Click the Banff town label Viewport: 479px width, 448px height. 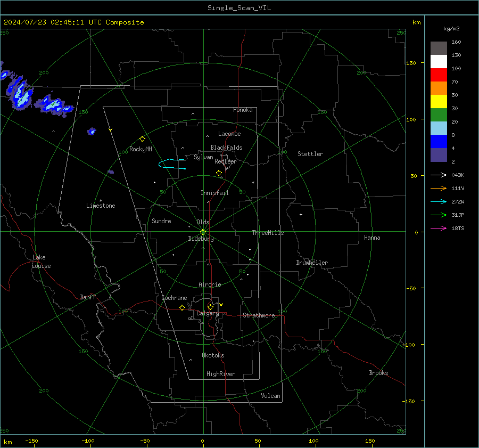tap(88, 297)
